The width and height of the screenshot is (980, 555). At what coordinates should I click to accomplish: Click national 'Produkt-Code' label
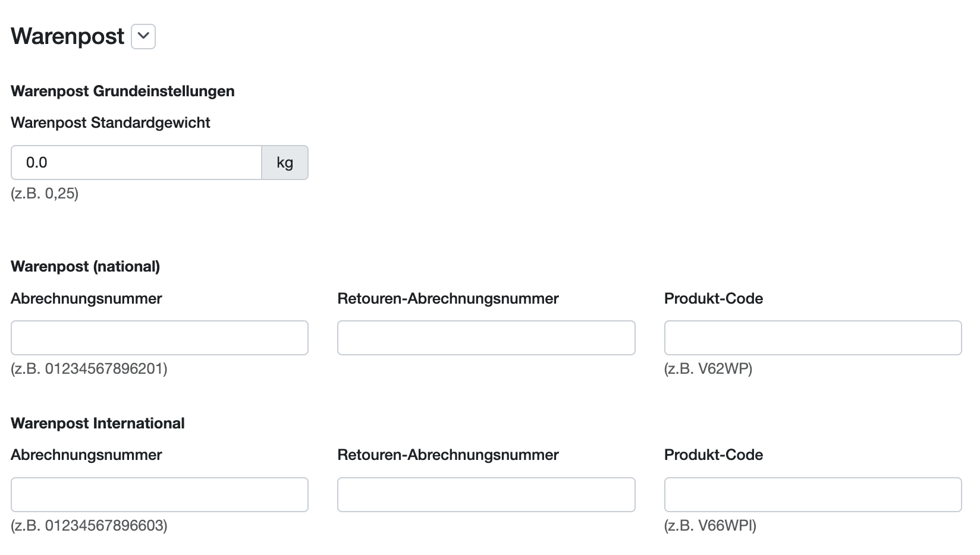tap(714, 298)
